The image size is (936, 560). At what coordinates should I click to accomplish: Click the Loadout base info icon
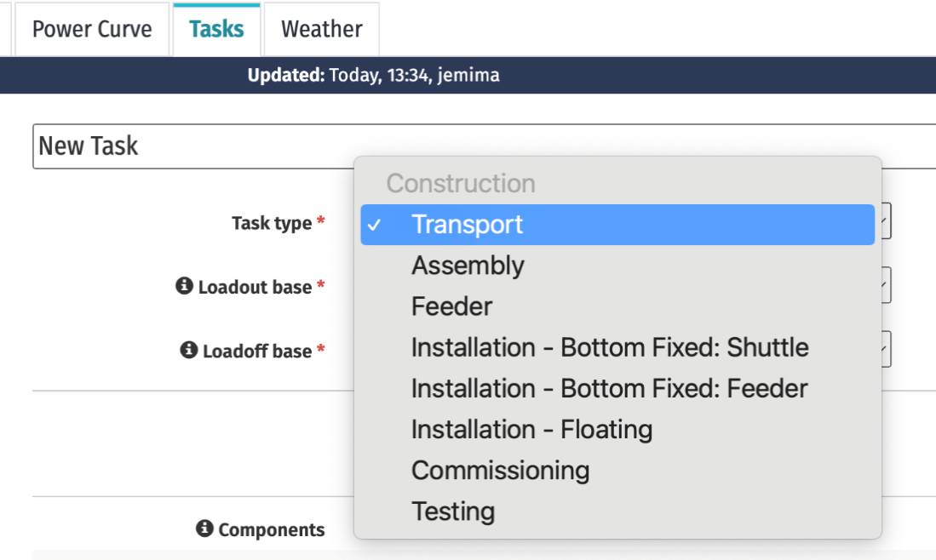click(x=184, y=286)
